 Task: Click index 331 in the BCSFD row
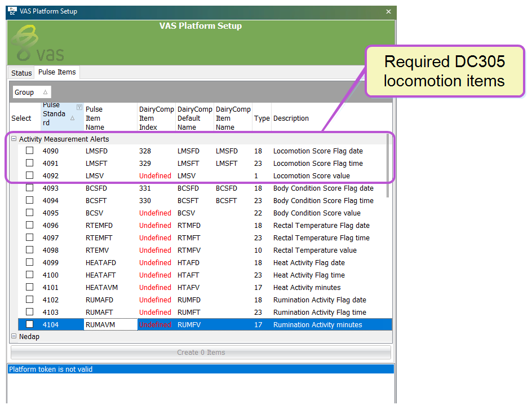point(145,188)
